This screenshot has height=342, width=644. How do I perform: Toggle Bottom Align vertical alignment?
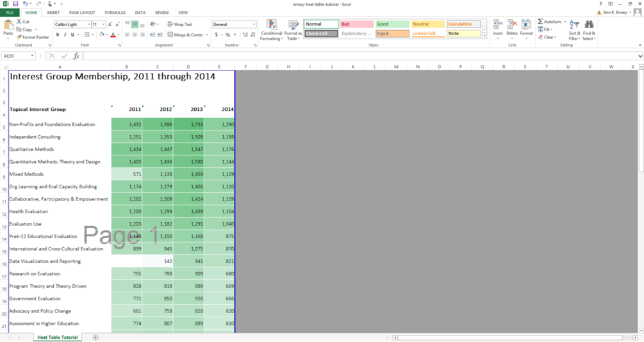coord(142,24)
